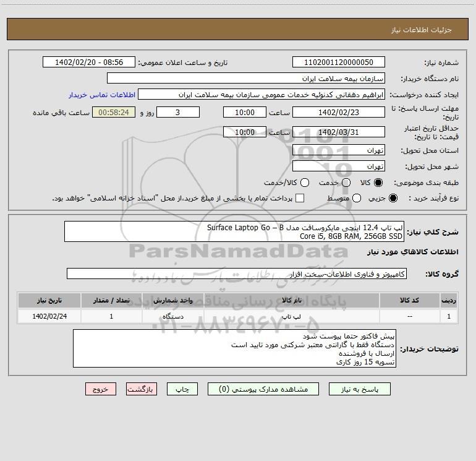Click the گروه کالا field کامپیوتر و فناوری

tap(237, 274)
